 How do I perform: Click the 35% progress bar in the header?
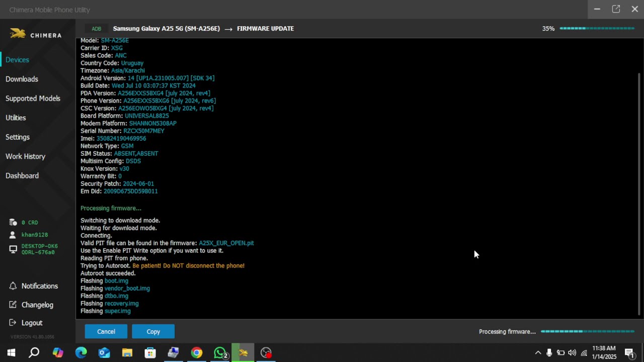597,29
